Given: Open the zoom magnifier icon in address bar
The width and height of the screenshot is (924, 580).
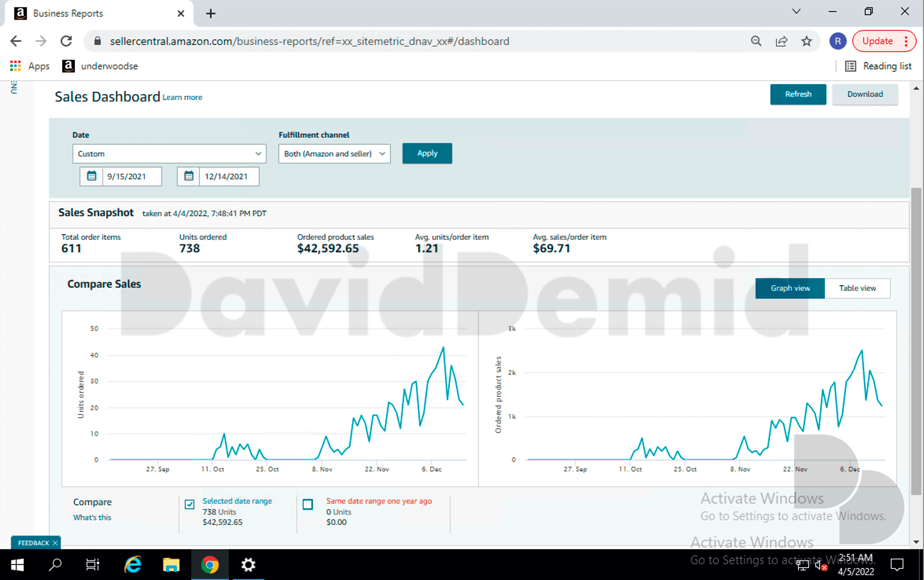Looking at the screenshot, I should [756, 41].
